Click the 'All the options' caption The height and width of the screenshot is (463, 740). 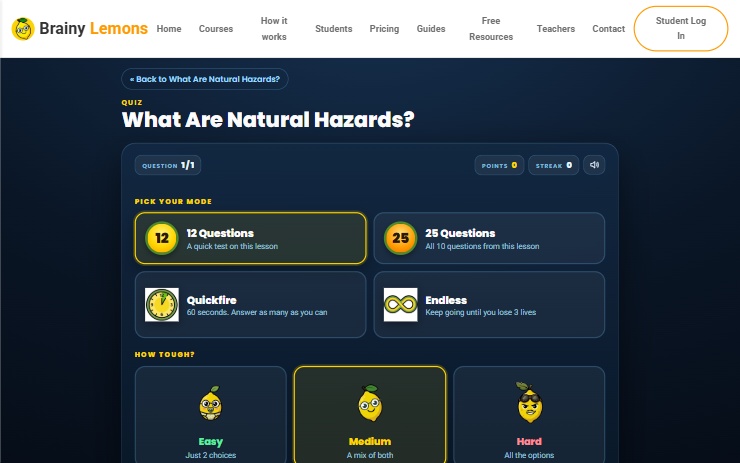(x=529, y=455)
